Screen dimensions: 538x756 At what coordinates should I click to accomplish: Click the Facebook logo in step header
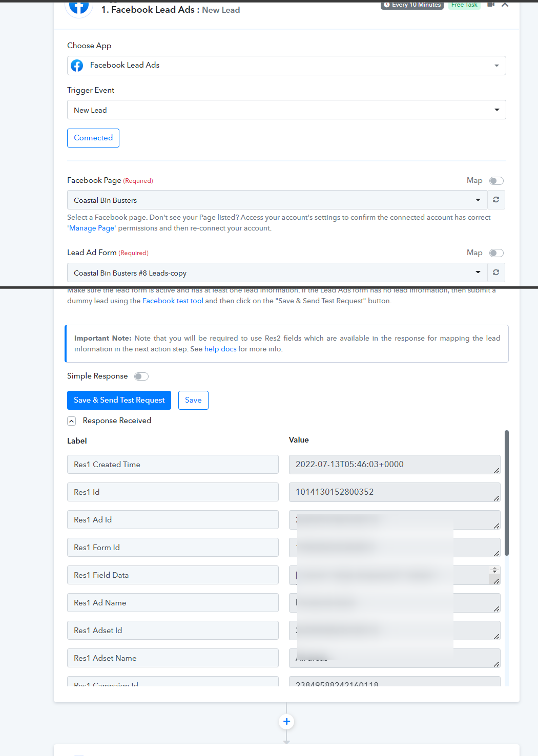coord(79,7)
